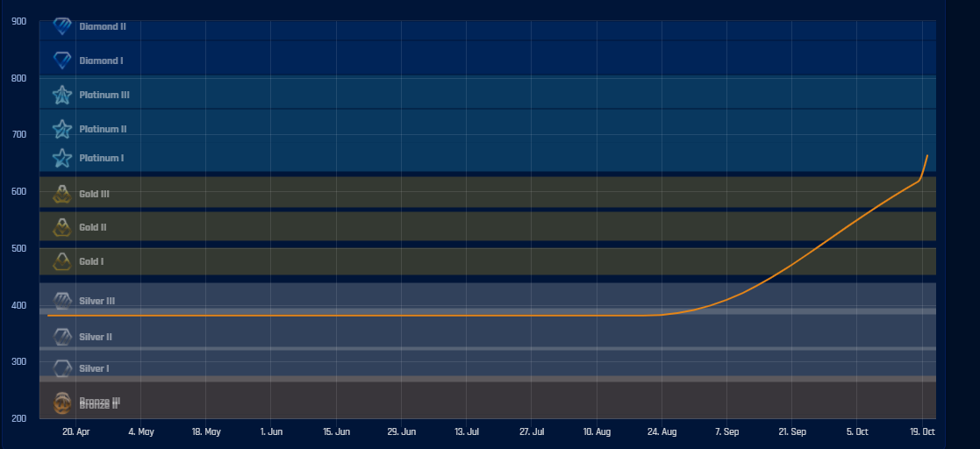Viewport: 980px width, 449px height.
Task: Select the 1. Jun date label
Action: 271,432
